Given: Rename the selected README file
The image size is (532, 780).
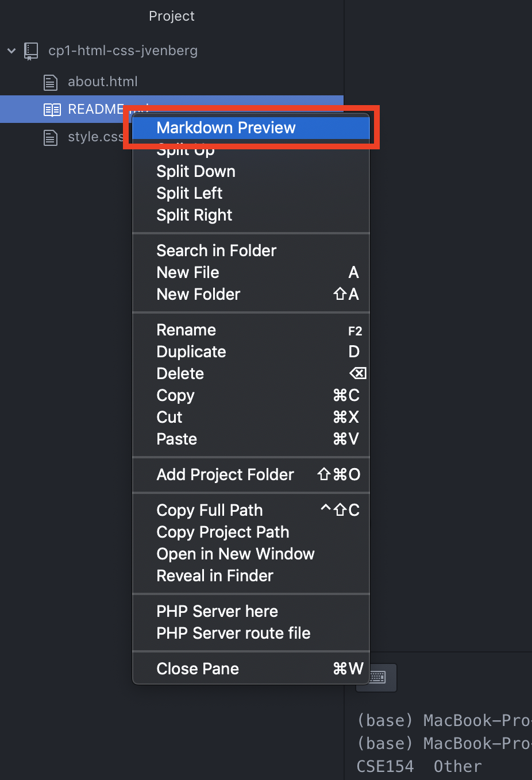Looking at the screenshot, I should pyautogui.click(x=186, y=330).
